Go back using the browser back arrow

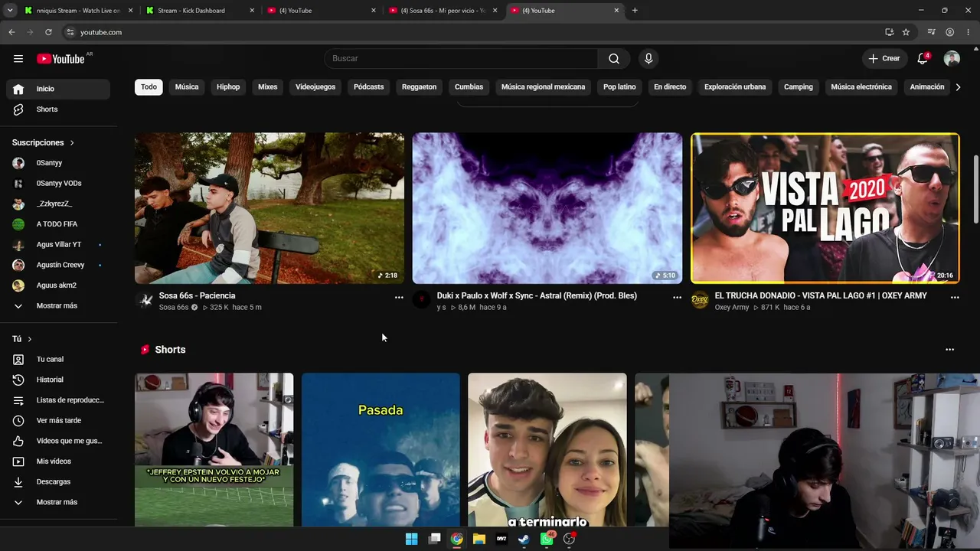11,32
